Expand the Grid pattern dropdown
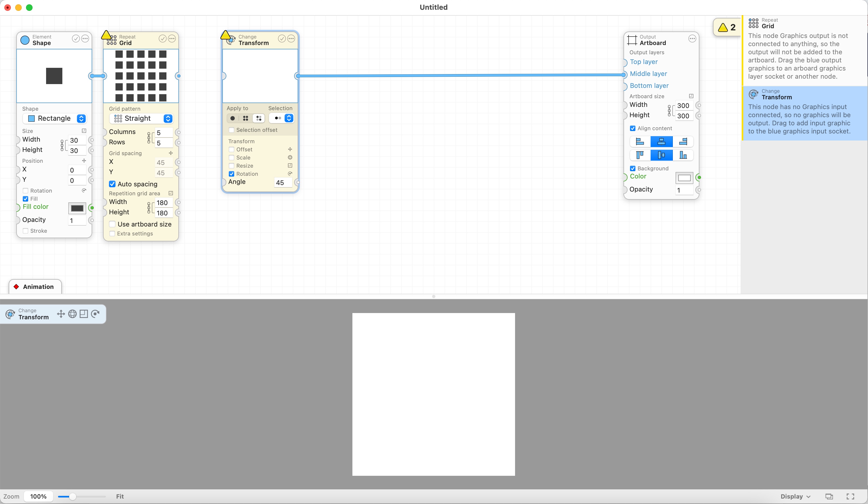Image resolution: width=868 pixels, height=504 pixels. 168,118
